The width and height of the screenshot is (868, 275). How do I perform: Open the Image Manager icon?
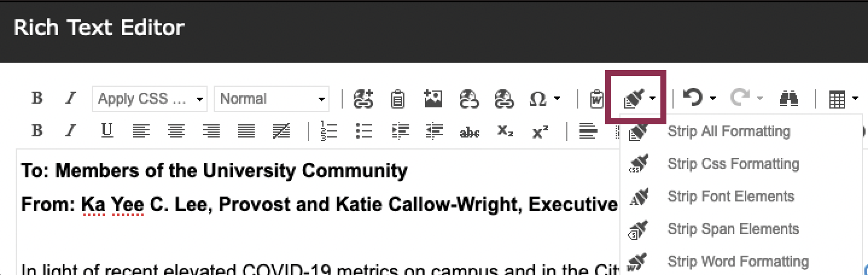pos(433,99)
